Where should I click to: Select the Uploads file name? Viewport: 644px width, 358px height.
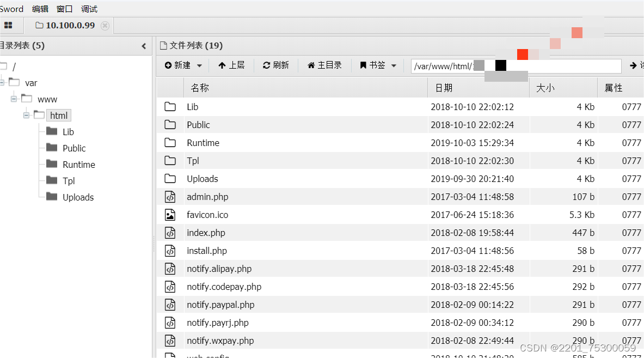pyautogui.click(x=203, y=179)
